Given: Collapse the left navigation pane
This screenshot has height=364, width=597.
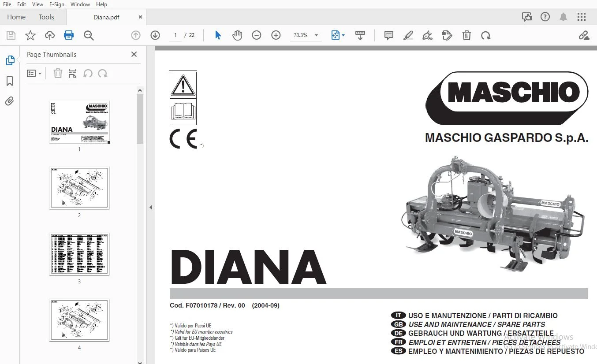Looking at the screenshot, I should [151, 207].
